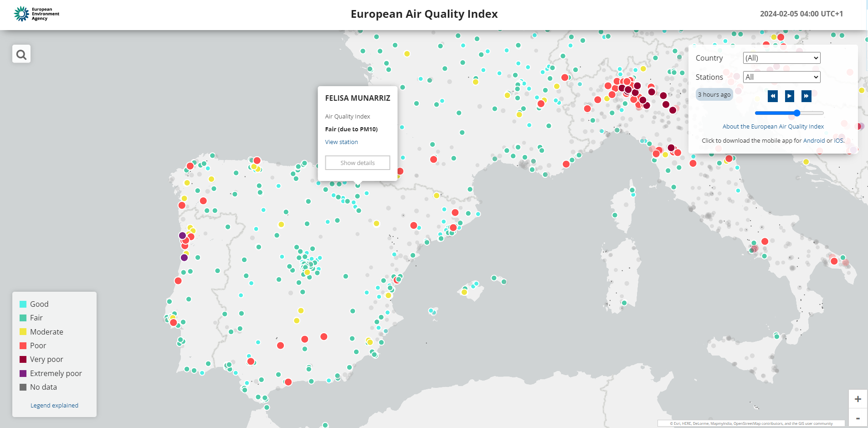Play the air quality time animation
Image resolution: width=868 pixels, height=428 pixels.
pos(789,96)
